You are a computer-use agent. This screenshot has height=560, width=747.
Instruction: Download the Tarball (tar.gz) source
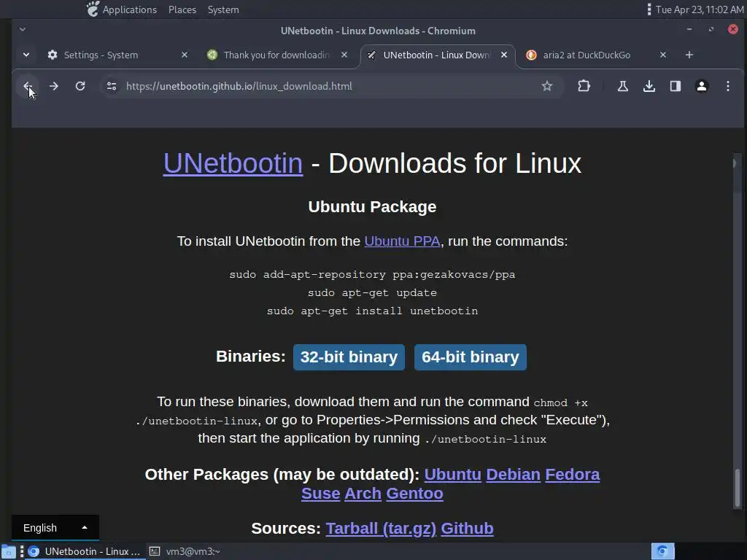tap(381, 528)
